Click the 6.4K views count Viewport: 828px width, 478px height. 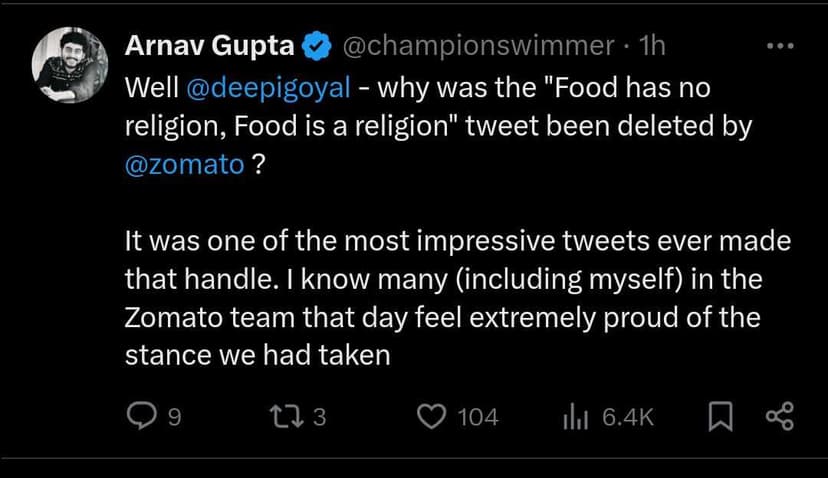click(x=628, y=417)
